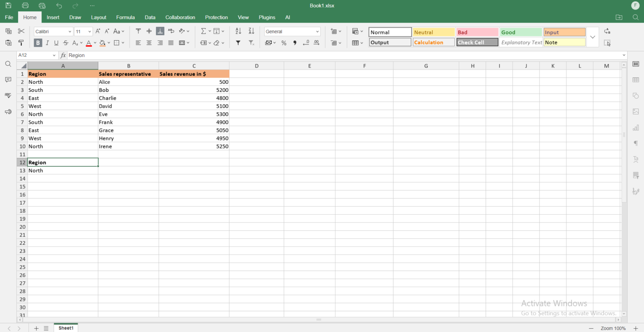The width and height of the screenshot is (644, 332).
Task: Toggle italic formatting
Action: tap(47, 42)
